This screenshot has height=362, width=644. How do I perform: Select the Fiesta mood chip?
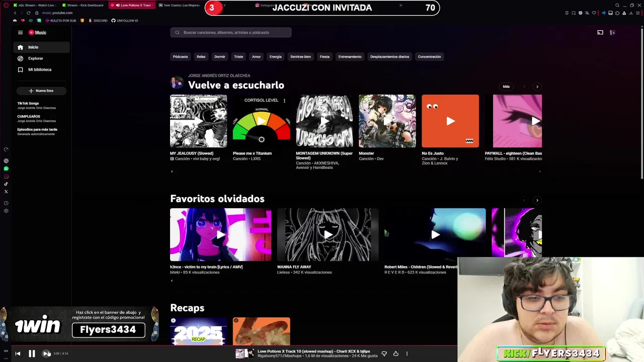tap(325, 57)
